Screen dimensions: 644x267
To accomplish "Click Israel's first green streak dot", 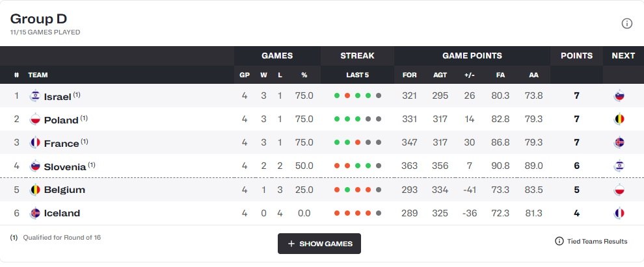I will [337, 96].
